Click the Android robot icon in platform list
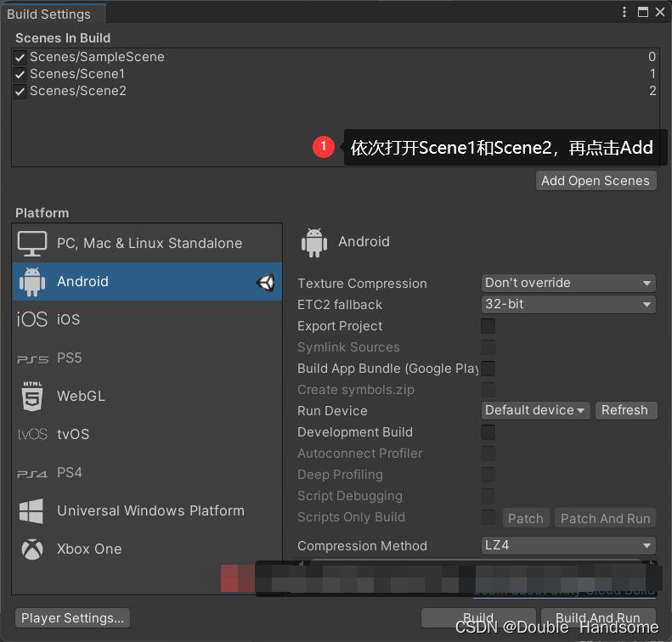 (x=32, y=281)
